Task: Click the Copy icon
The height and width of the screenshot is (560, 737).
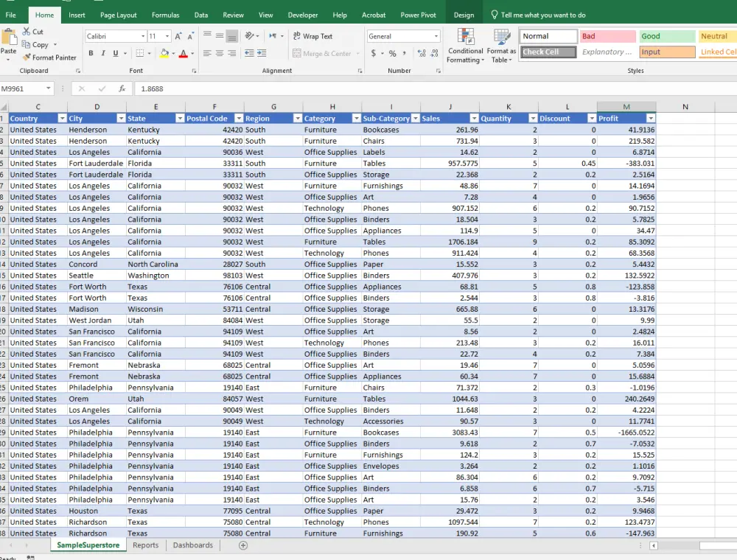Action: (26, 44)
